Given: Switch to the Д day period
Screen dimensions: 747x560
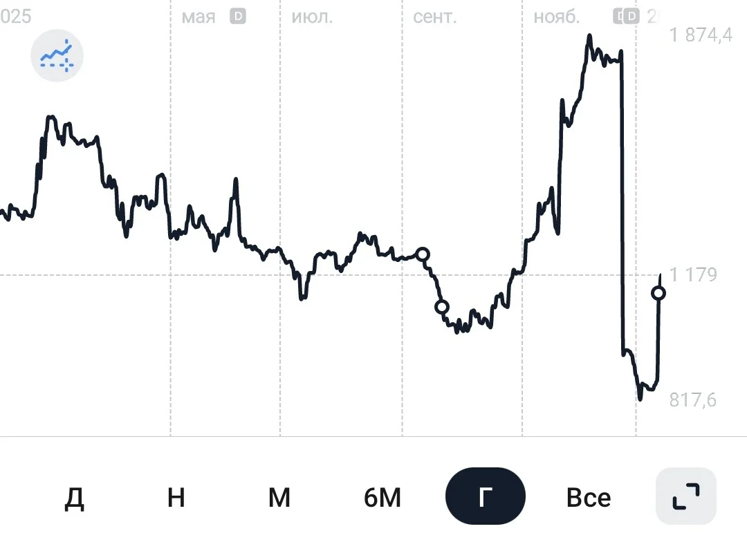Looking at the screenshot, I should pyautogui.click(x=74, y=498).
